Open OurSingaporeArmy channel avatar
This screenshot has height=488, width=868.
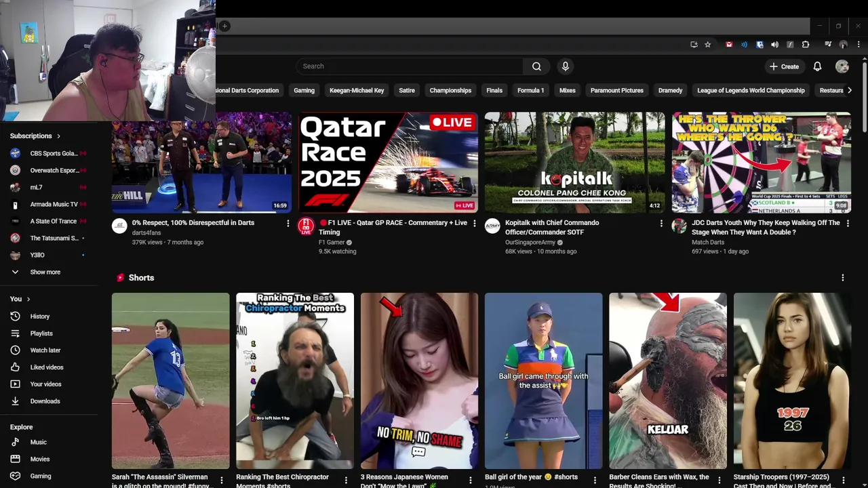pyautogui.click(x=492, y=226)
